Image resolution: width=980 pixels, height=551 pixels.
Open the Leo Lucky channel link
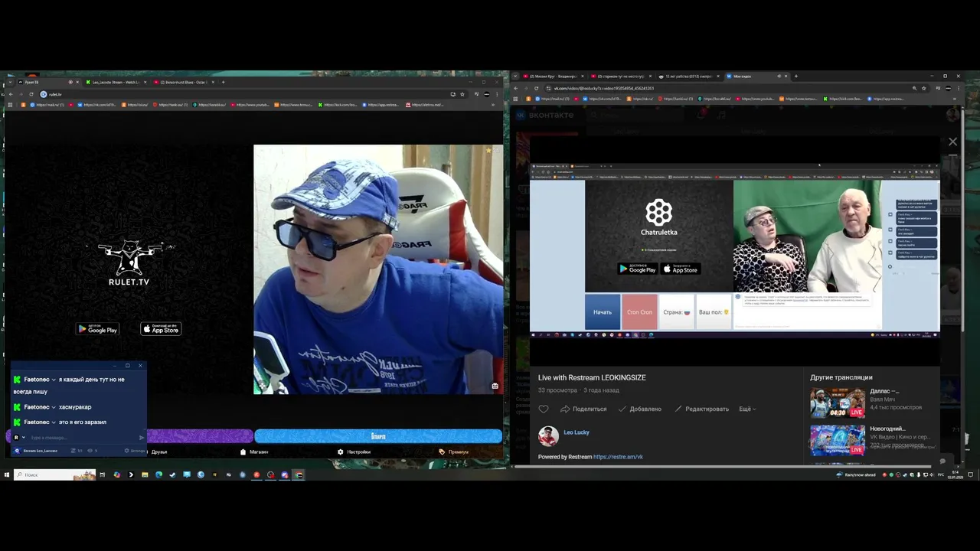click(x=577, y=432)
